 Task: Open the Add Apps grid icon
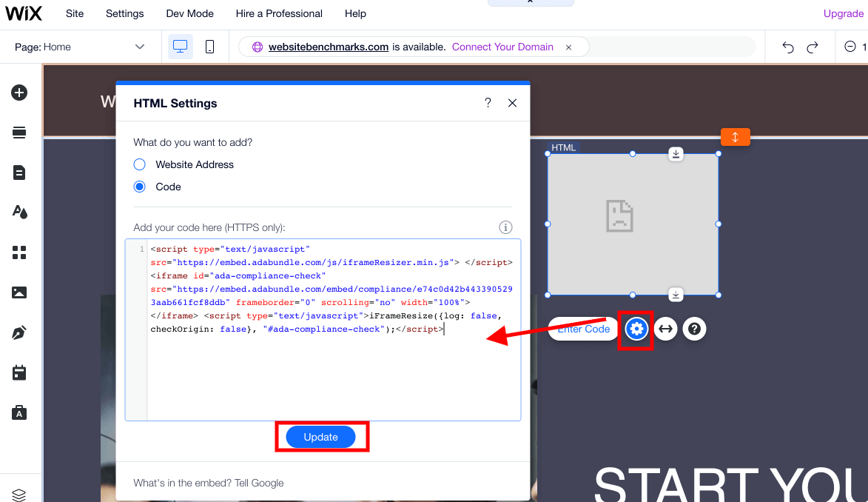pos(19,252)
